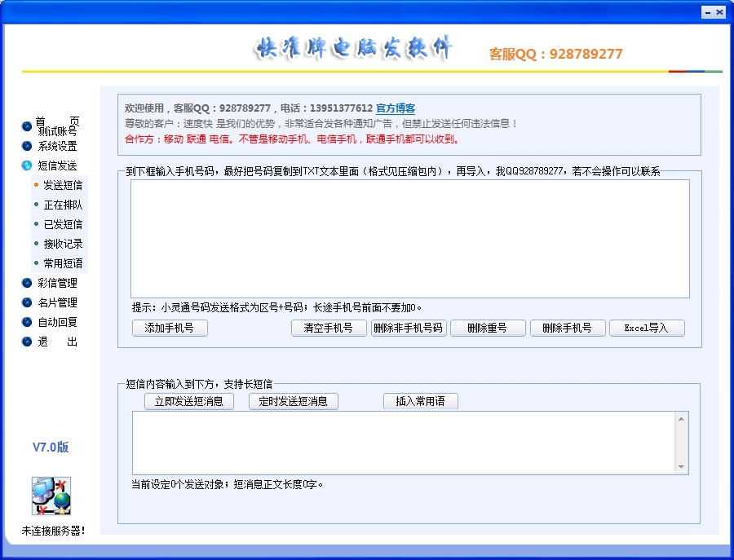Click the bullet icon beside 名片管理

(x=25, y=302)
